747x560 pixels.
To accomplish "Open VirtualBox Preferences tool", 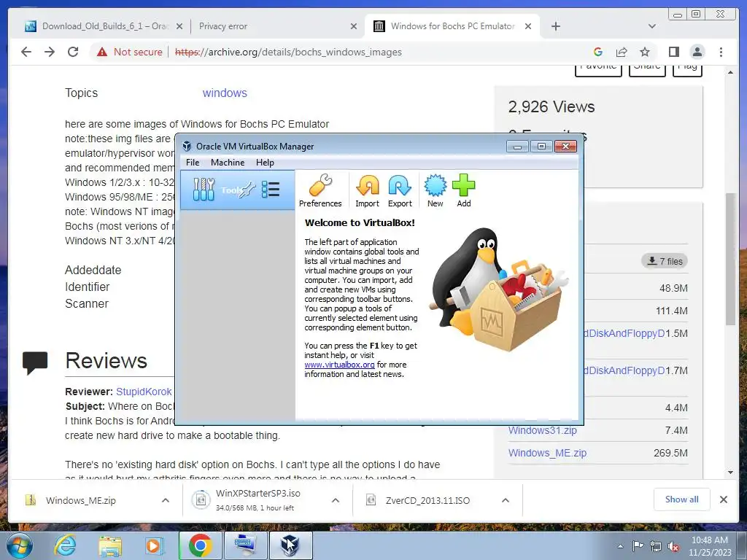I will pyautogui.click(x=320, y=190).
